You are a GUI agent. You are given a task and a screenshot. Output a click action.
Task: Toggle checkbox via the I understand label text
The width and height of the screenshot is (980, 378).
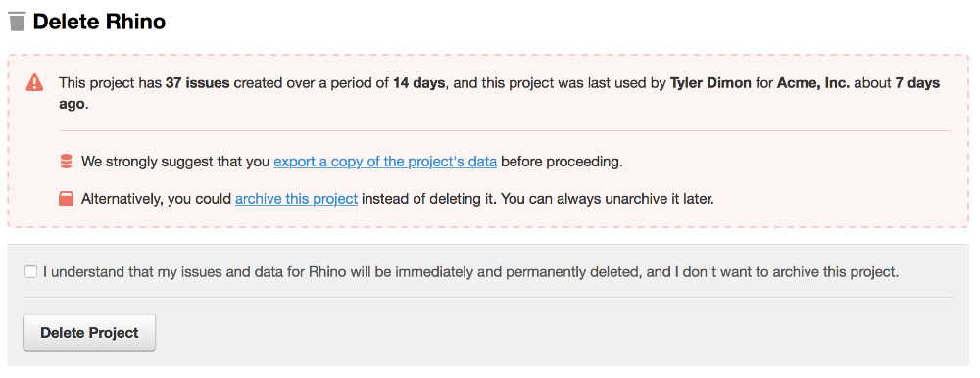tap(470, 273)
